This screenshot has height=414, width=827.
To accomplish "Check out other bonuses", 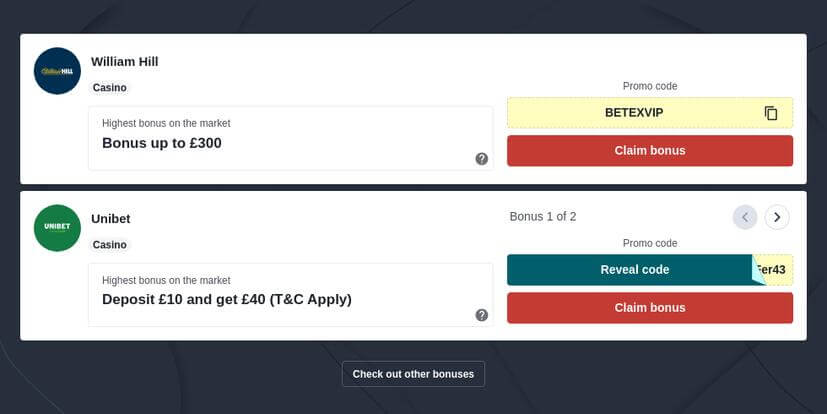I will [413, 374].
